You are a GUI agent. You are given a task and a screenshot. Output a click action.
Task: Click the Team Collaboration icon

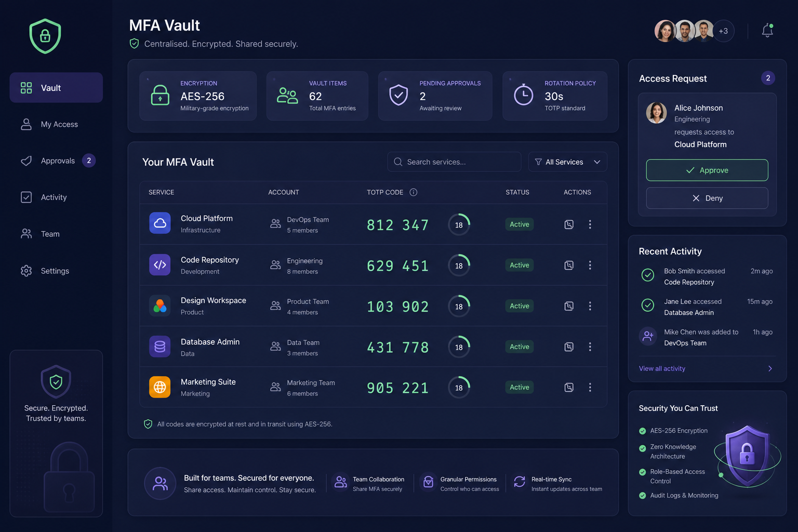click(341, 482)
